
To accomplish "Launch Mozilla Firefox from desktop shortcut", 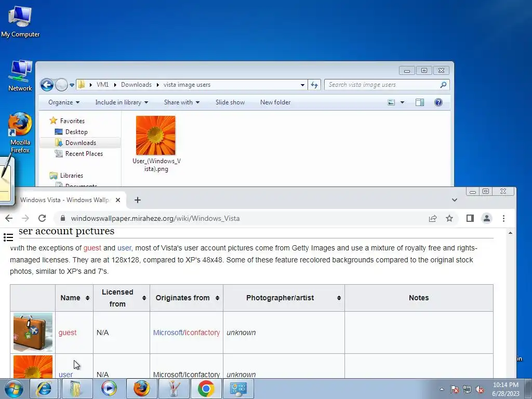I will pos(20,132).
